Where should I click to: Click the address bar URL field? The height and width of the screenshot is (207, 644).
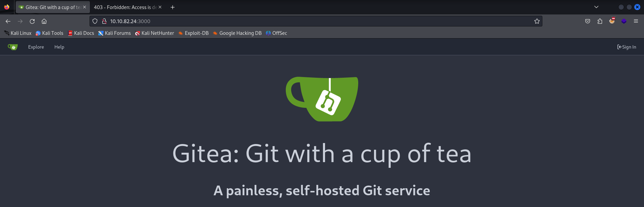pyautogui.click(x=302, y=21)
